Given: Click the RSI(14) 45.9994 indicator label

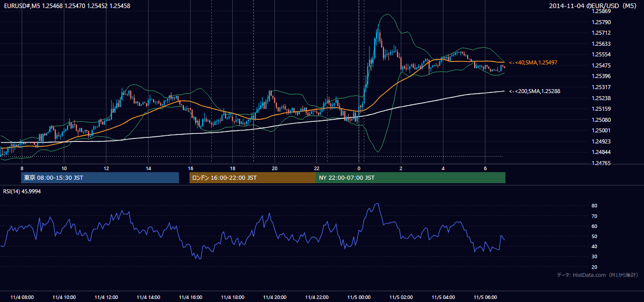Looking at the screenshot, I should (x=22, y=191).
